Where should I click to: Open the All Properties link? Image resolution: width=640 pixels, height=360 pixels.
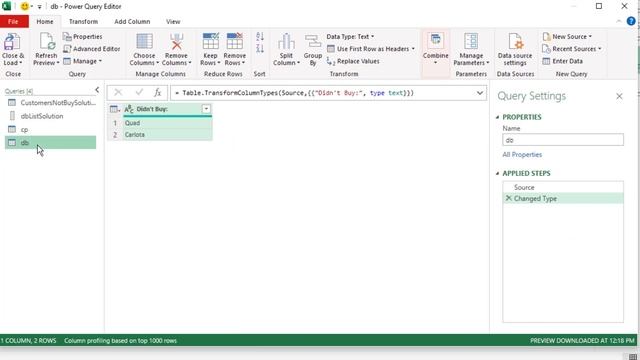[x=522, y=155]
